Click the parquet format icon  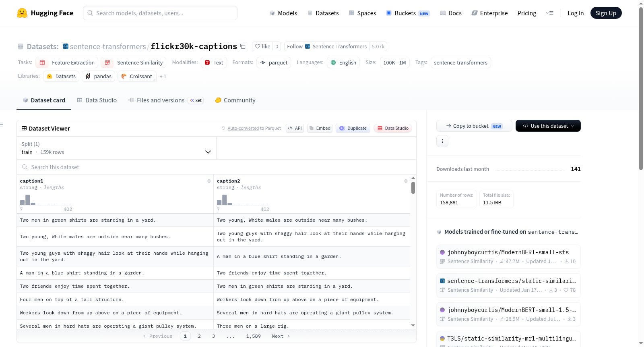[263, 62]
